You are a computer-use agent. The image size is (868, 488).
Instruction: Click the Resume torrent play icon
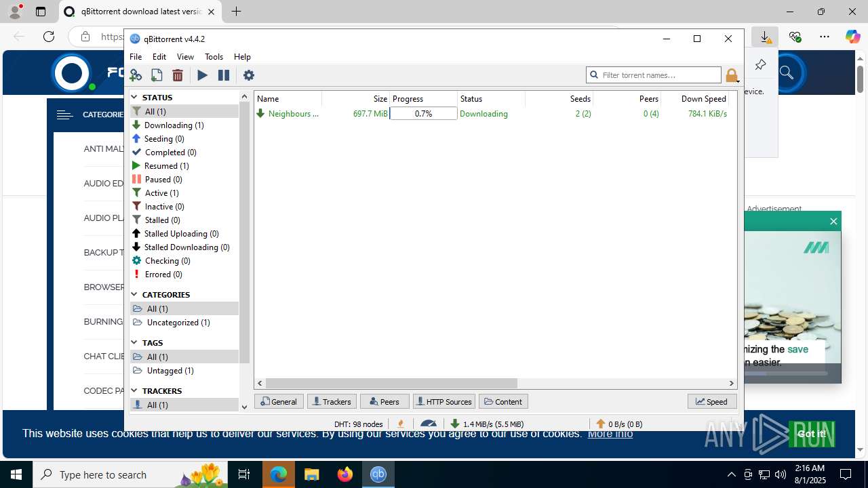(x=202, y=75)
